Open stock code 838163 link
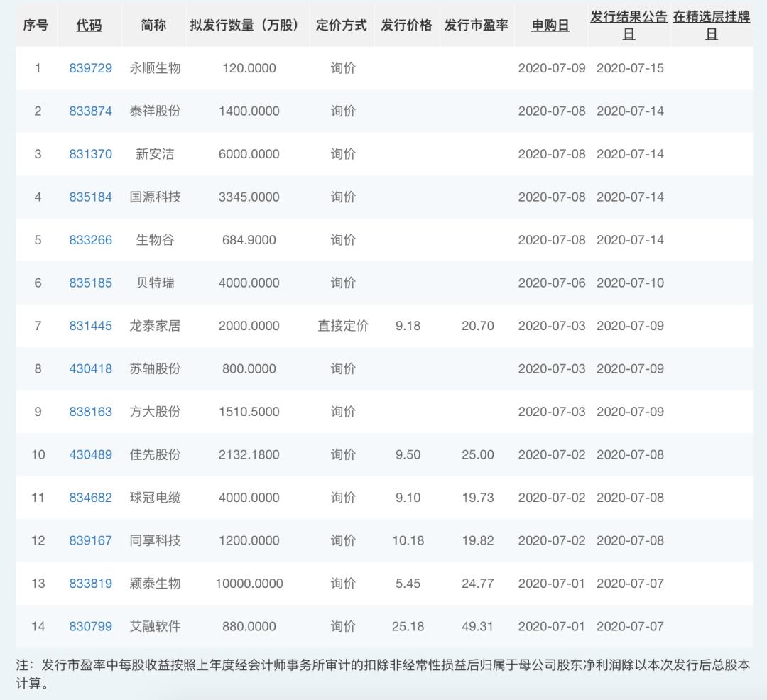This screenshot has height=700, width=767. [x=89, y=412]
